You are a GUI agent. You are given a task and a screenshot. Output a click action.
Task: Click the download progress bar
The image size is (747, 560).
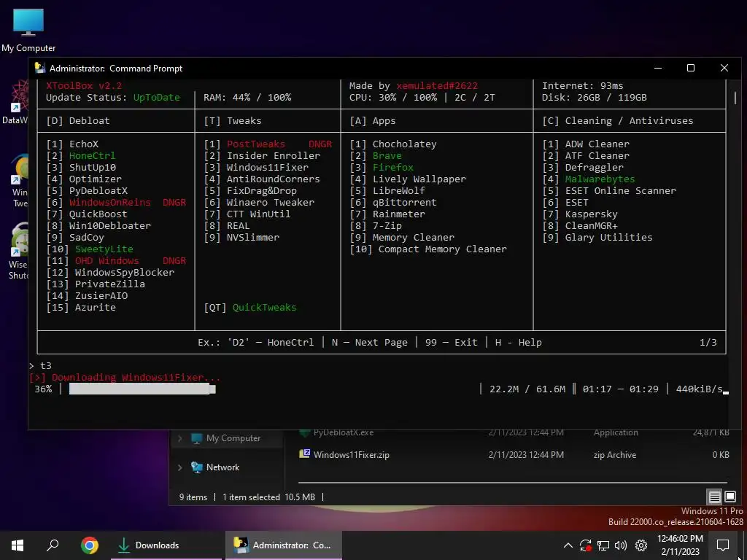click(142, 389)
